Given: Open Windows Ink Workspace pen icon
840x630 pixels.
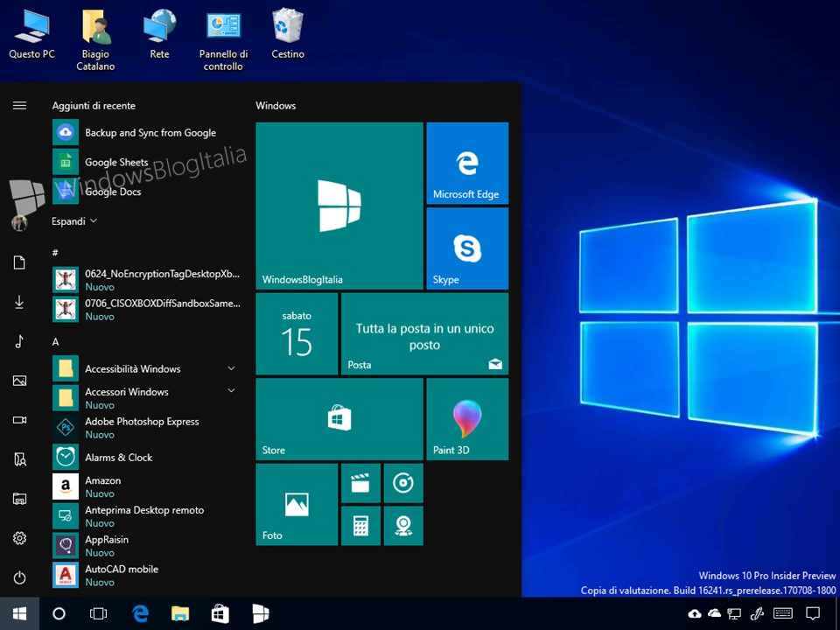Looking at the screenshot, I should 757,613.
